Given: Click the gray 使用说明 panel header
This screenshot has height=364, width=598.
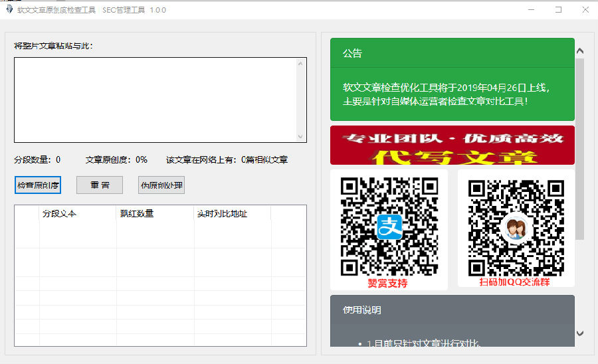Looking at the screenshot, I should click(452, 310).
